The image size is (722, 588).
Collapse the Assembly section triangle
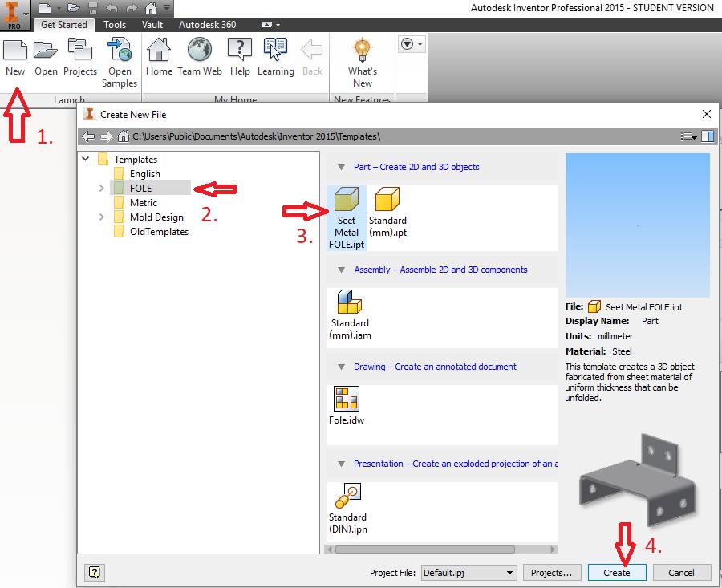pyautogui.click(x=341, y=270)
